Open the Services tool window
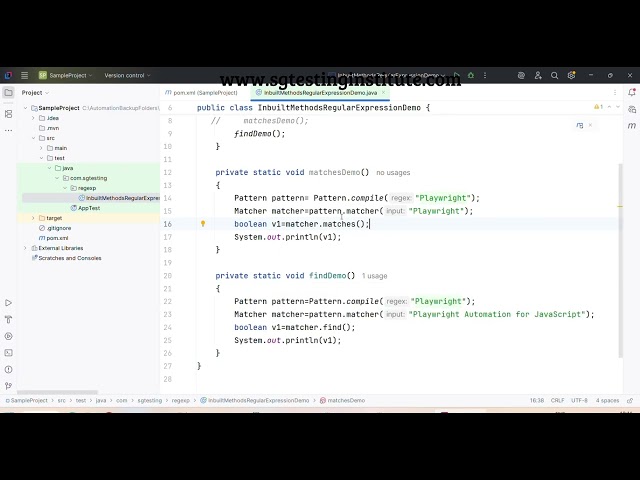Image resolution: width=640 pixels, height=480 pixels. [x=8, y=336]
